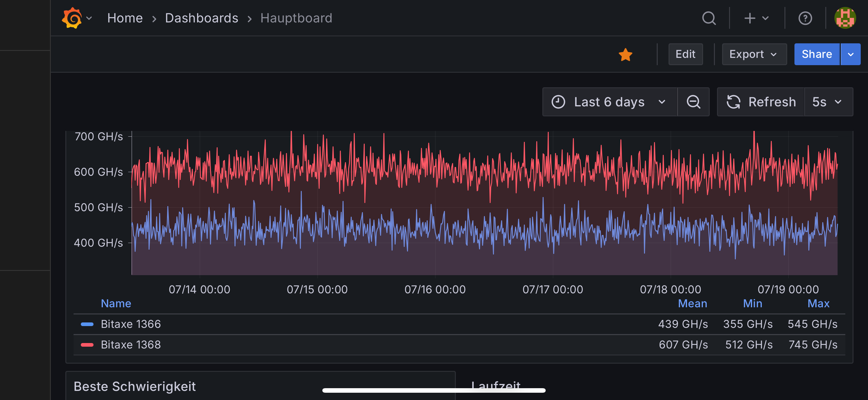This screenshot has width=868, height=400.
Task: Click the red Bitaxe 1368 color swatch
Action: (x=87, y=345)
